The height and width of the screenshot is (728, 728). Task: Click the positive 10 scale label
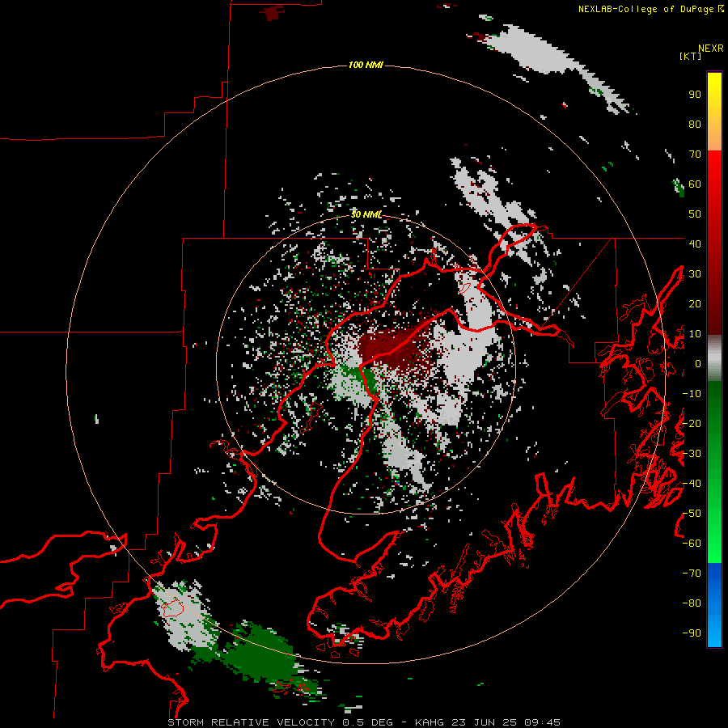[x=695, y=334]
